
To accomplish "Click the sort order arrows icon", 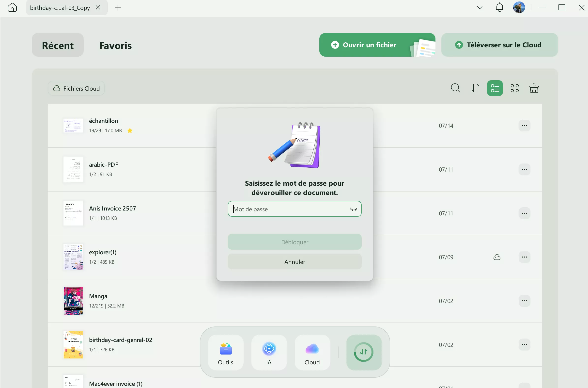I will 475,88.
